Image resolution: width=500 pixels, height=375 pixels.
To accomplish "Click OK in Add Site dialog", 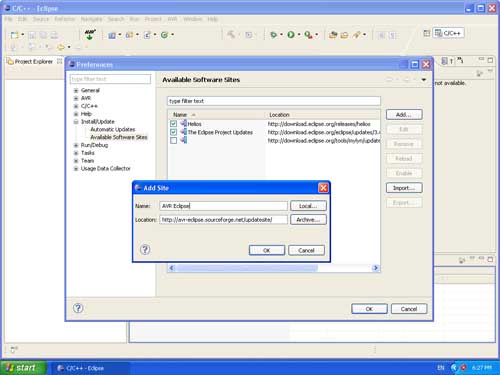I will click(267, 250).
